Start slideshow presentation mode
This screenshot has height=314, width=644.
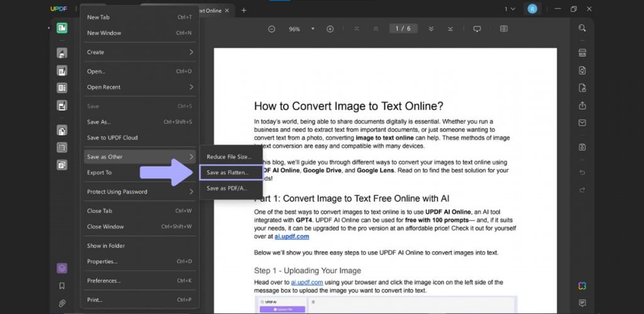pyautogui.click(x=477, y=29)
